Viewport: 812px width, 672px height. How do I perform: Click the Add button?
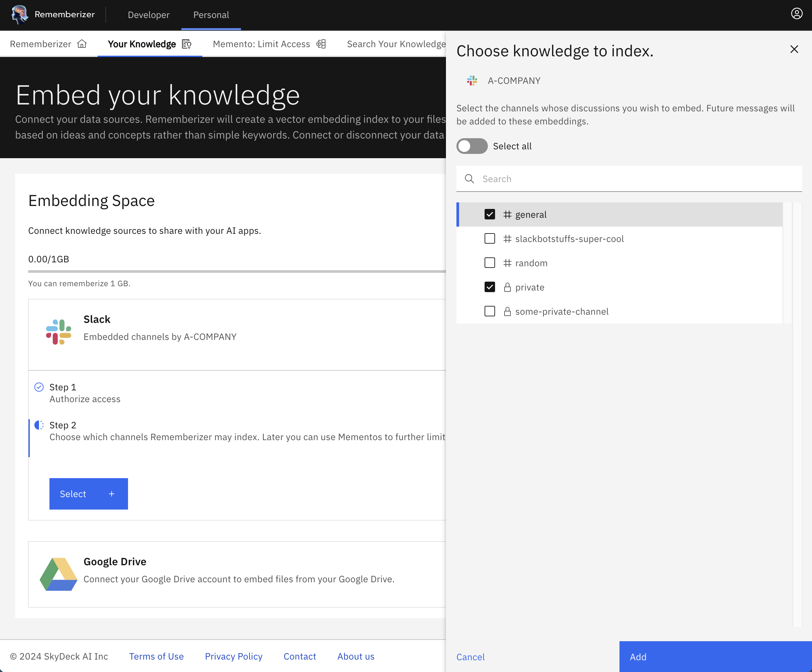[x=715, y=657]
